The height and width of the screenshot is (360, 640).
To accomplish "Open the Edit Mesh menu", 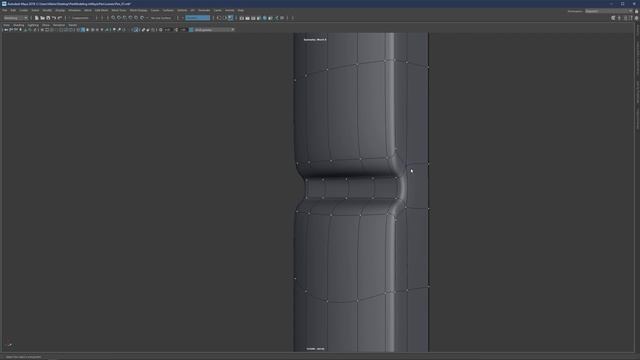I will click(x=101, y=10).
